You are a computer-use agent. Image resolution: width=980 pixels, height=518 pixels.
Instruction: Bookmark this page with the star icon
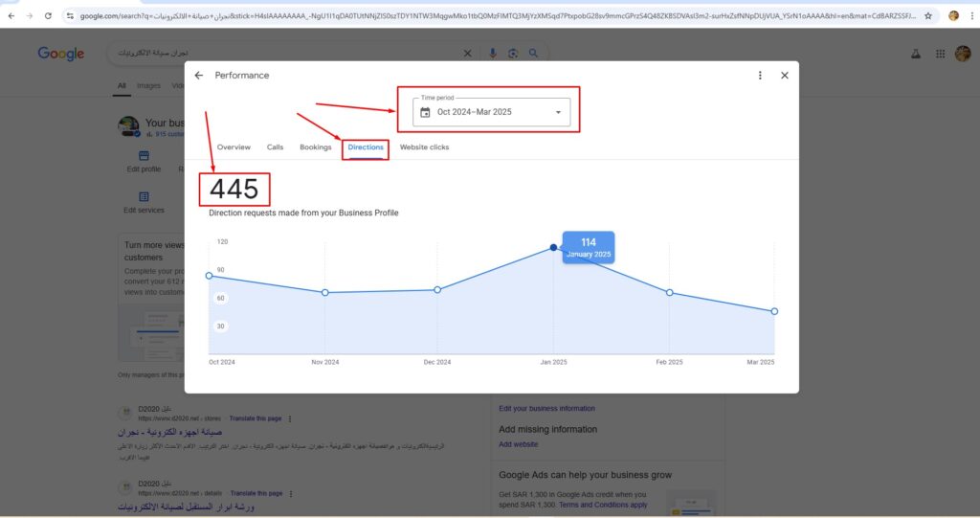coord(928,15)
